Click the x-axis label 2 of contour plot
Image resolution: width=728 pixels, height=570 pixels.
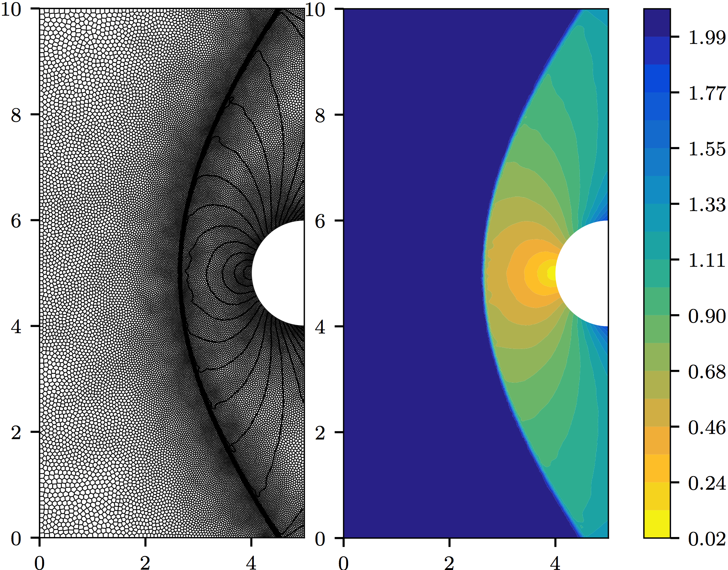[x=449, y=563]
